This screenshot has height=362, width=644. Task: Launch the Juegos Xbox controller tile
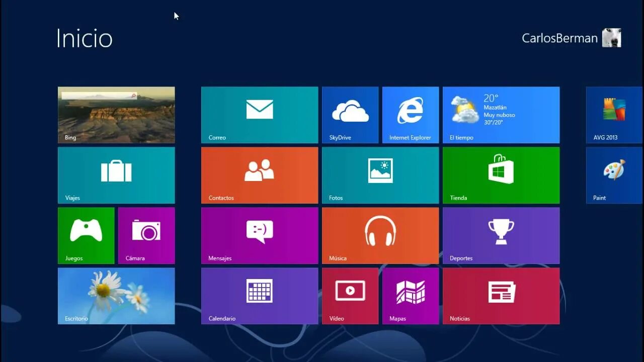(86, 236)
